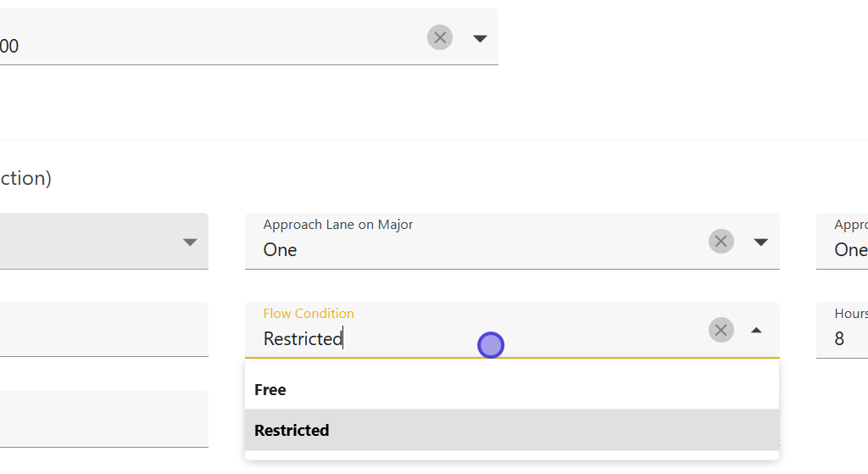Clear the Flow Condition selection
This screenshot has width=868, height=474.
coord(721,330)
